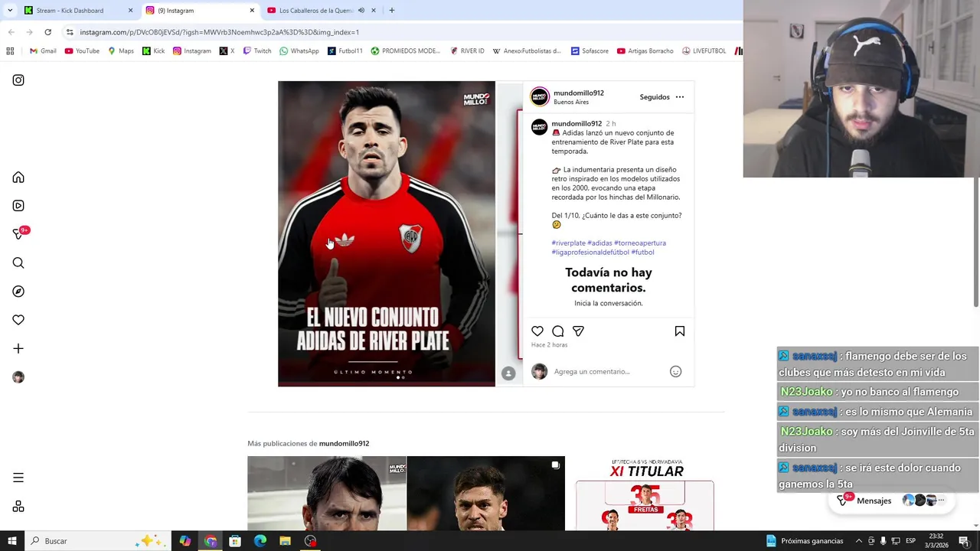Open LIVEFUTBOL bookmark
This screenshot has width=980, height=551.
click(704, 51)
